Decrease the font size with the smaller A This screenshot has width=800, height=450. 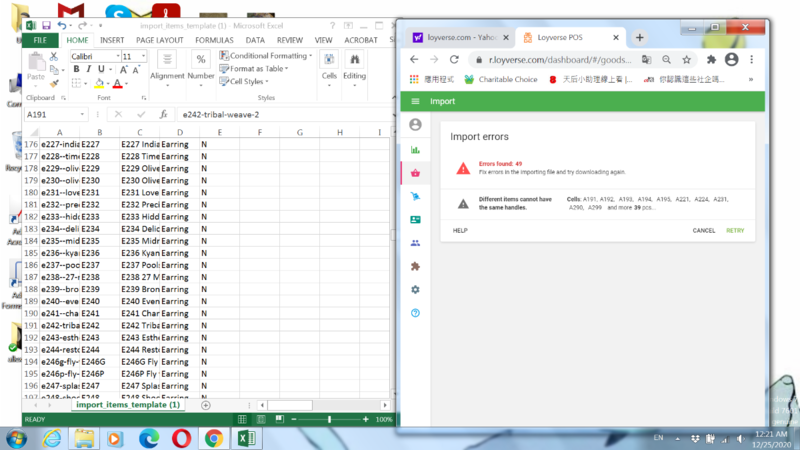136,69
